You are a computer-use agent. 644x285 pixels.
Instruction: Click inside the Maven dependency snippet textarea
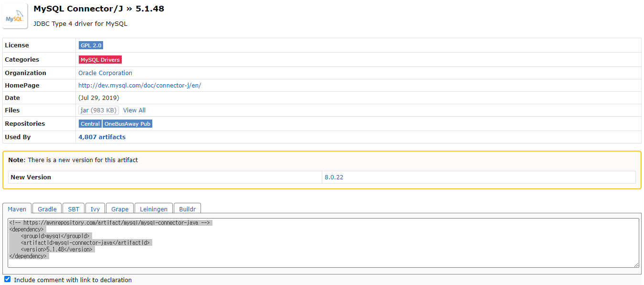click(x=323, y=243)
